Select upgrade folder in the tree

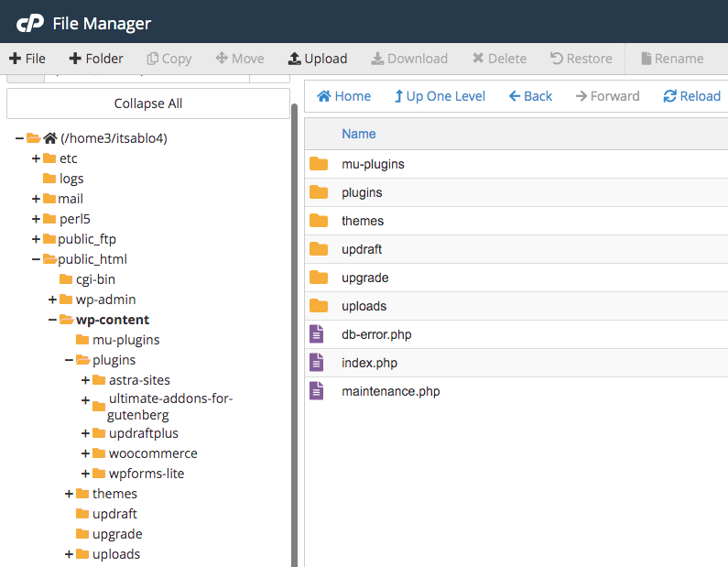117,534
